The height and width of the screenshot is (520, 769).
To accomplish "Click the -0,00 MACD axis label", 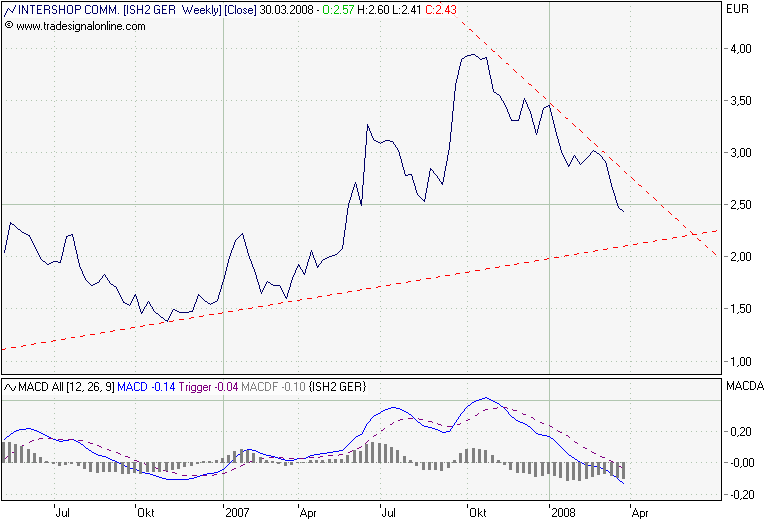I will 741,463.
